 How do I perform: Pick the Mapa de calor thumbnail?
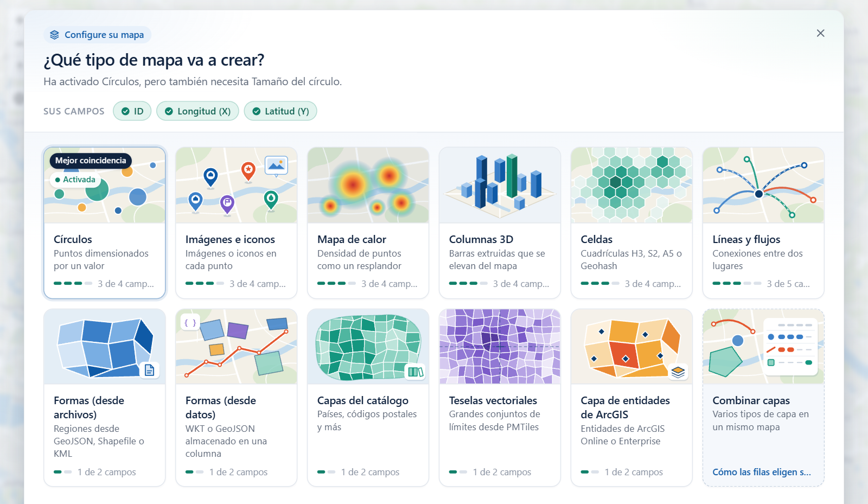pyautogui.click(x=368, y=185)
